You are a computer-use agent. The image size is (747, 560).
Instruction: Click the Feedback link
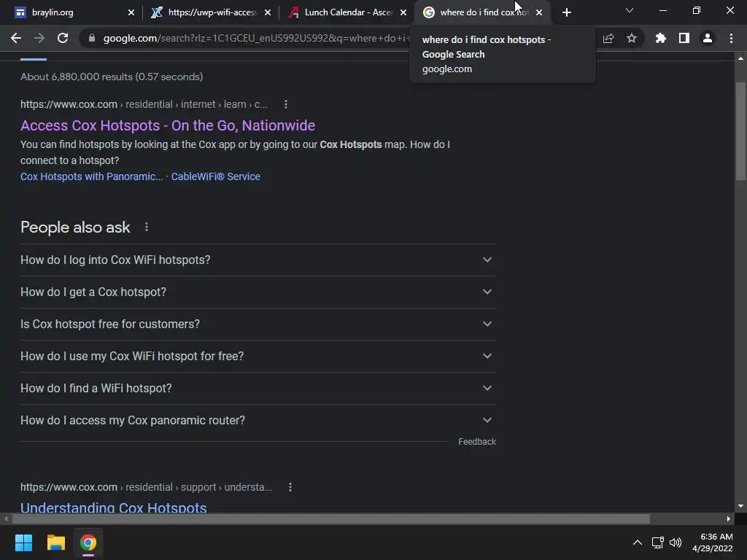pyautogui.click(x=477, y=442)
